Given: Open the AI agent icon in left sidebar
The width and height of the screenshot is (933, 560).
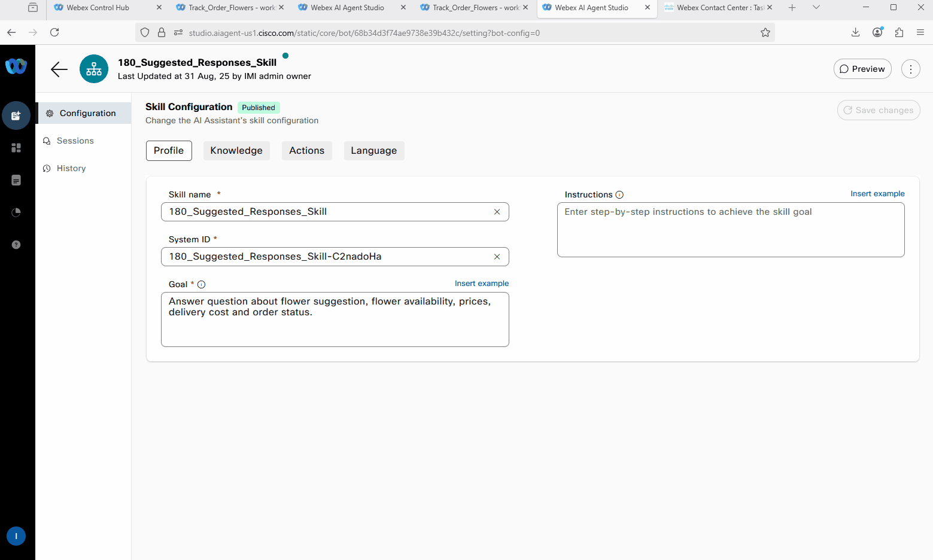Looking at the screenshot, I should point(16,115).
